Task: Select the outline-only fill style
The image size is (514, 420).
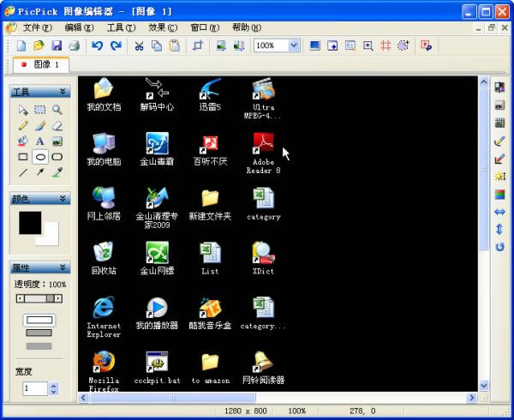Action: [39, 320]
